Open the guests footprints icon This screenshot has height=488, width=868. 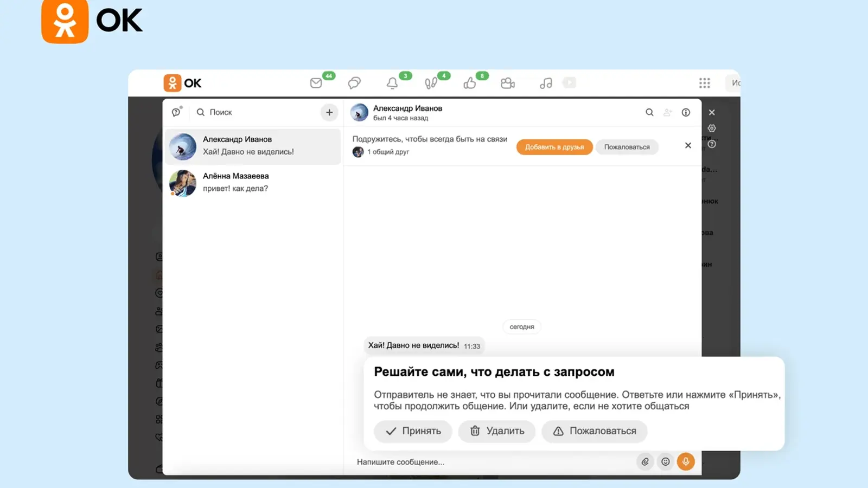(431, 83)
